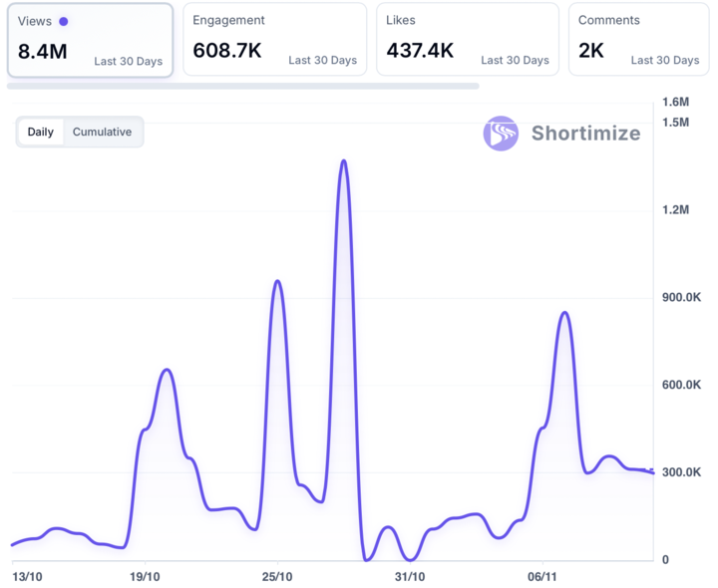Viewport: 718px width, 588px height.
Task: Click the chart peak above 25/10
Action: (277, 282)
